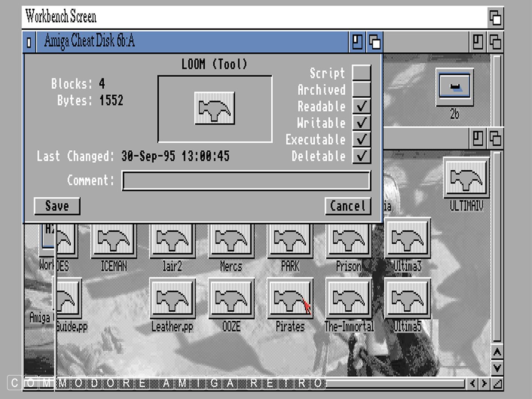Uncheck the Deletable protection bit
Screen dimensions: 532x399
tap(361, 156)
